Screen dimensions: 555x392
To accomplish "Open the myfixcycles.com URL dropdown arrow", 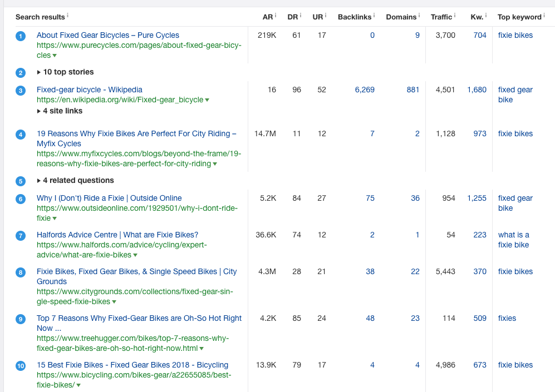I will (x=215, y=164).
